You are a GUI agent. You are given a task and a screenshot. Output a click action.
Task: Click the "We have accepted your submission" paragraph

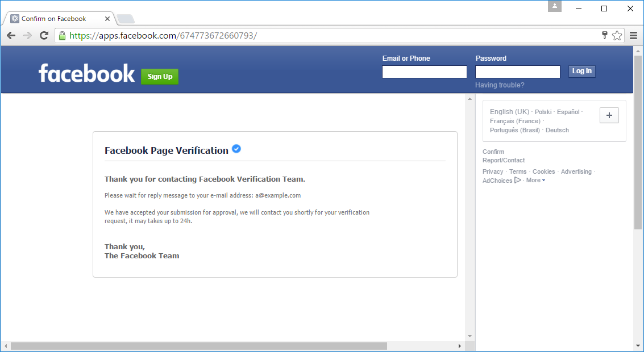(237, 217)
